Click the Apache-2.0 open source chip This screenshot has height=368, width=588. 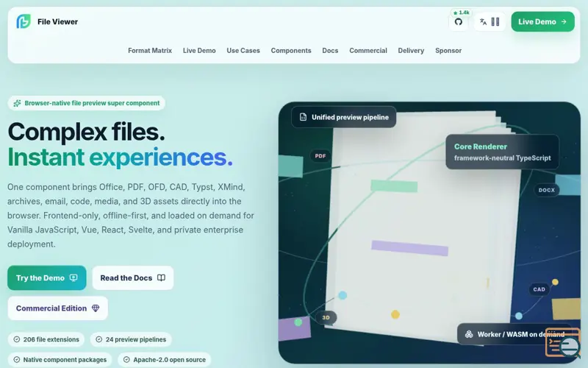click(x=164, y=360)
